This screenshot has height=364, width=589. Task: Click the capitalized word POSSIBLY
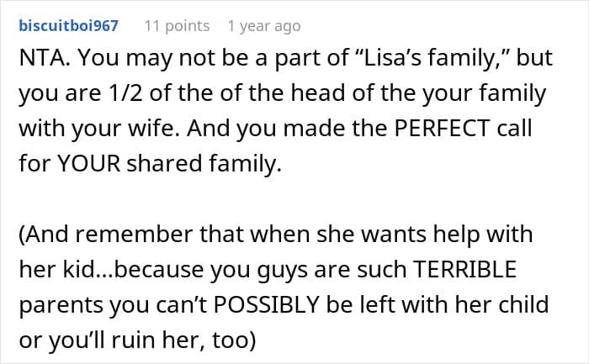coord(267,304)
